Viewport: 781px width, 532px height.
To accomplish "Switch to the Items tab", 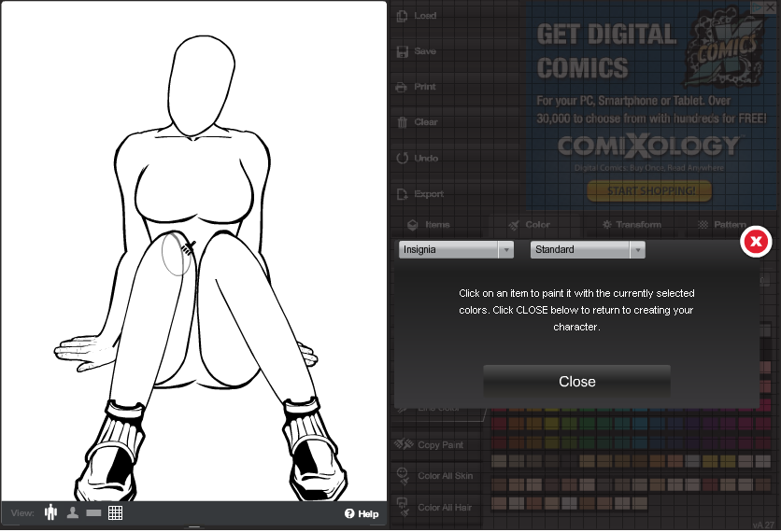I will pyautogui.click(x=429, y=225).
